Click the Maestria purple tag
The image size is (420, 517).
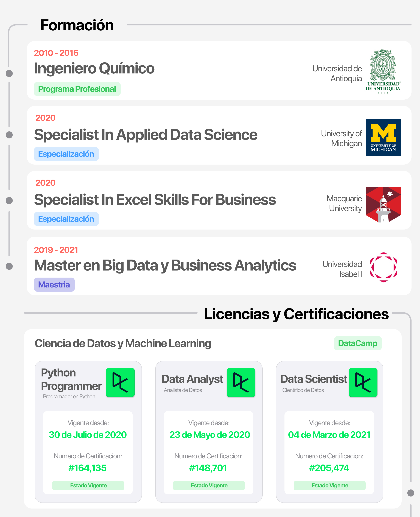click(x=54, y=285)
